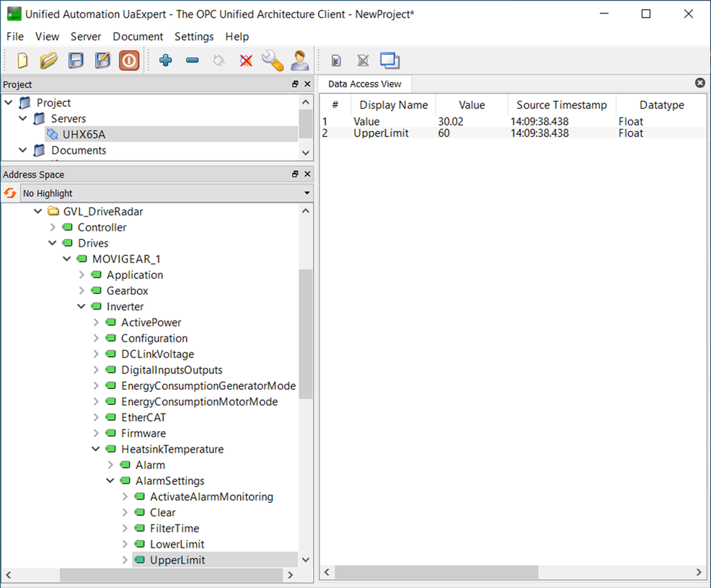Image resolution: width=711 pixels, height=588 pixels.
Task: Expand the Controller tree node
Action: (x=53, y=227)
